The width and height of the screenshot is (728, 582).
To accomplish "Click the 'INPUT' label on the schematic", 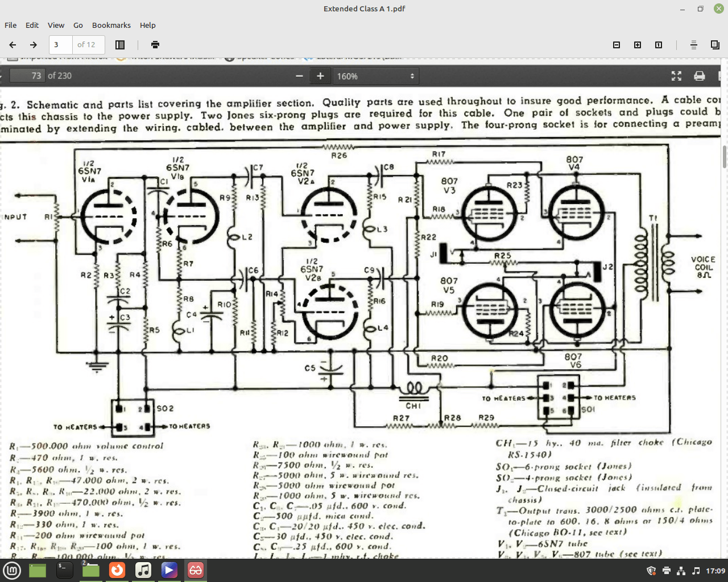I will (x=15, y=217).
